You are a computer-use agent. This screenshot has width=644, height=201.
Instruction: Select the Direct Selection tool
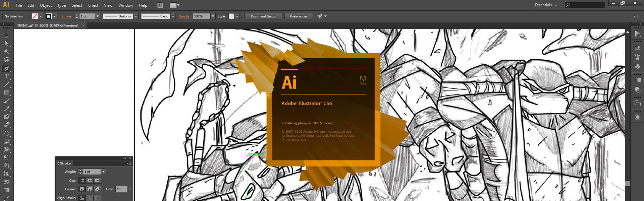(x=7, y=44)
